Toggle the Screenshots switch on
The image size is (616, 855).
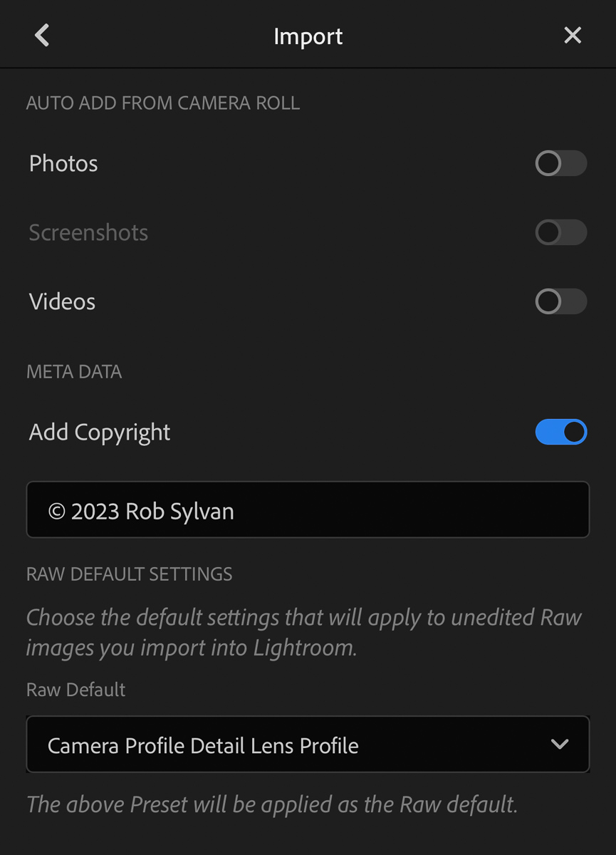click(560, 232)
